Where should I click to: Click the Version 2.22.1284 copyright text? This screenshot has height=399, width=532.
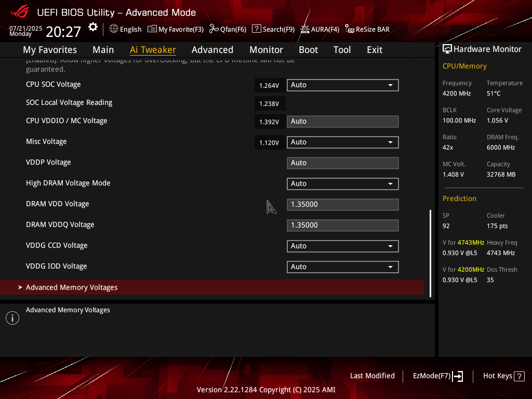click(266, 390)
